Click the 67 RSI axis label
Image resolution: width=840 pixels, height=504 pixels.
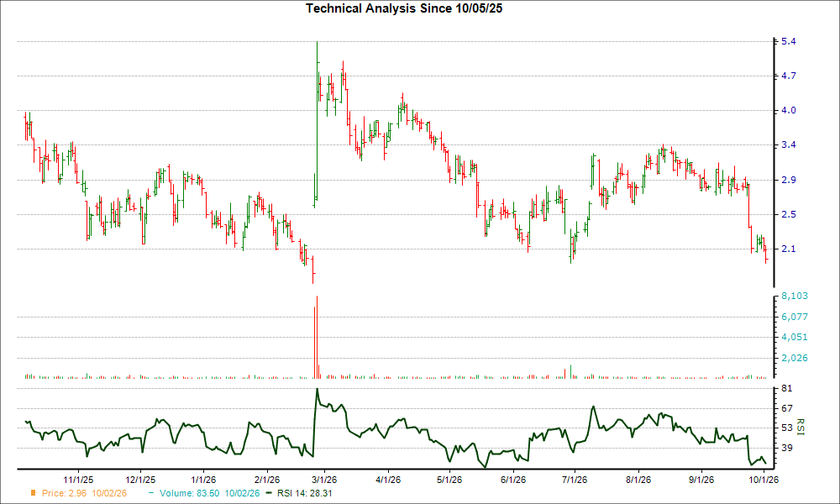tap(787, 409)
